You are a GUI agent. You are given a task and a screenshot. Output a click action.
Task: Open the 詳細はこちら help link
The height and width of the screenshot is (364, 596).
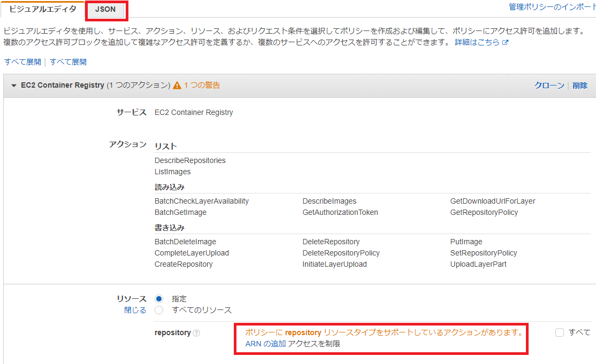point(477,42)
